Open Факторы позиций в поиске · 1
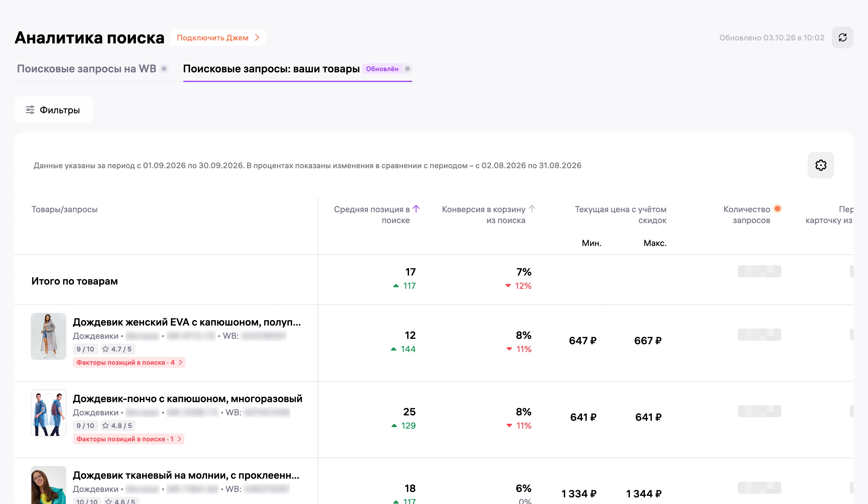This screenshot has height=504, width=868. tap(128, 439)
